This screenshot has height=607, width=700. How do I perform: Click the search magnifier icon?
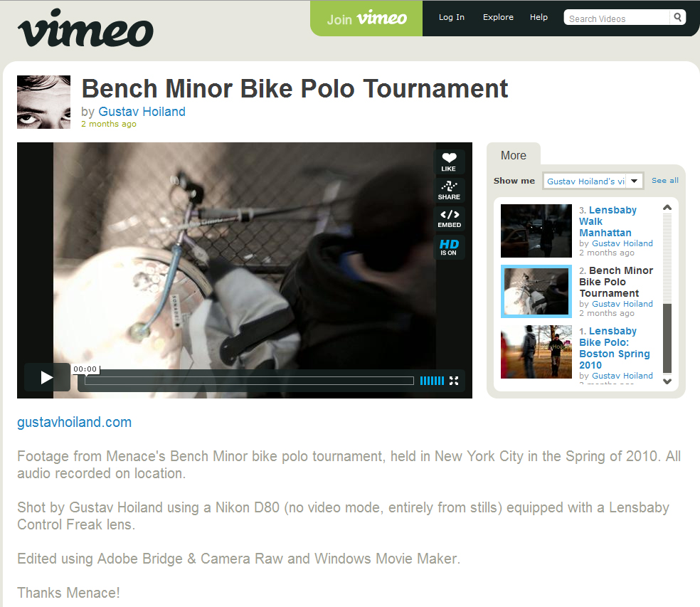677,17
